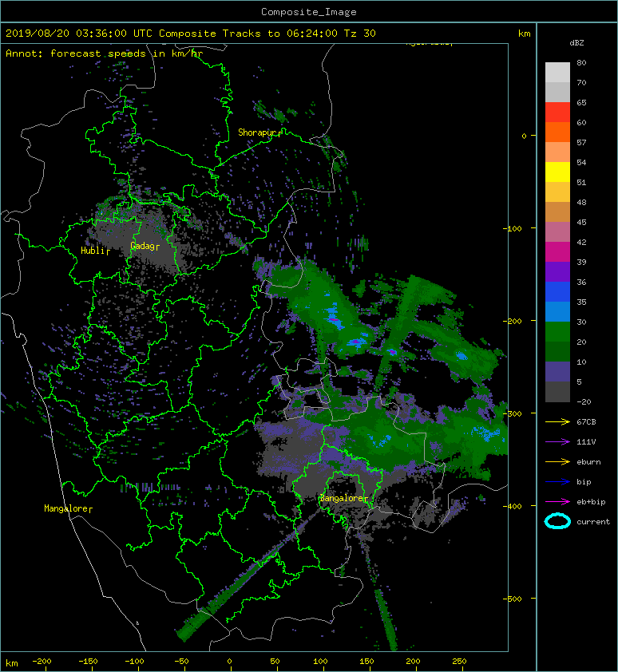Click the -500 y-axis tick label

click(x=512, y=599)
